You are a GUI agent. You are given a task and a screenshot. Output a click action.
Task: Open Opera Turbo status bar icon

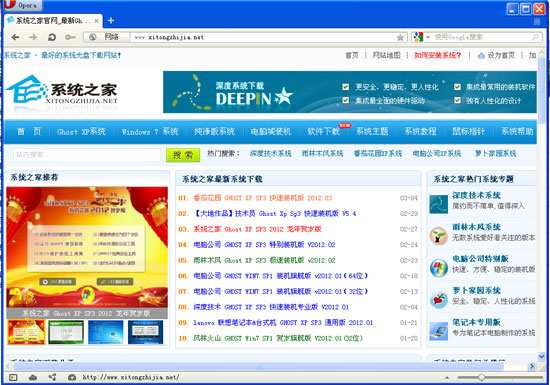(72, 377)
